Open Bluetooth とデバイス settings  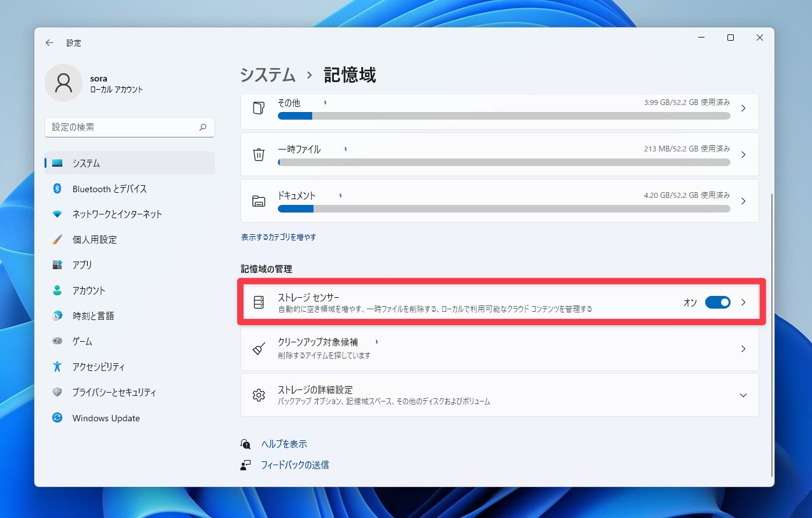[x=109, y=189]
